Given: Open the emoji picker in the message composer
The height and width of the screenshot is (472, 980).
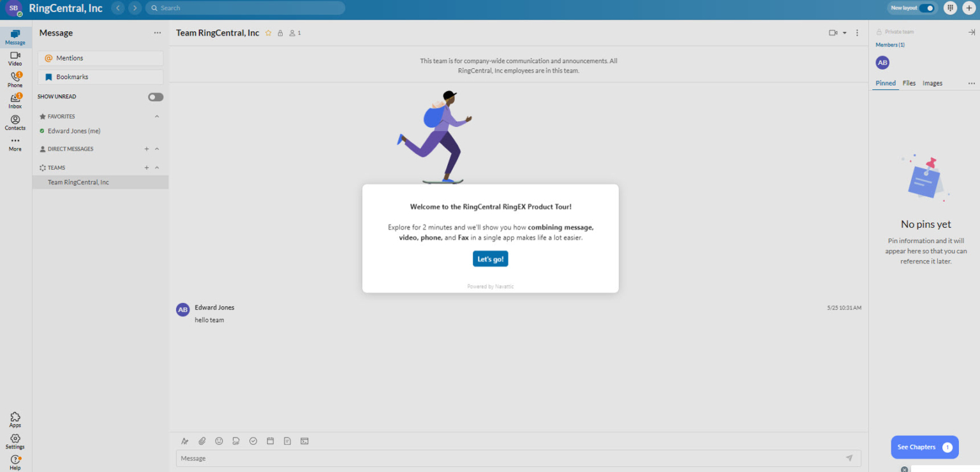Looking at the screenshot, I should click(x=219, y=441).
